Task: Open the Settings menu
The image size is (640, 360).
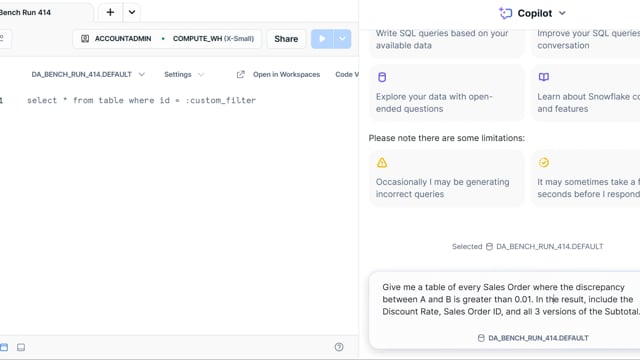Action: [184, 74]
